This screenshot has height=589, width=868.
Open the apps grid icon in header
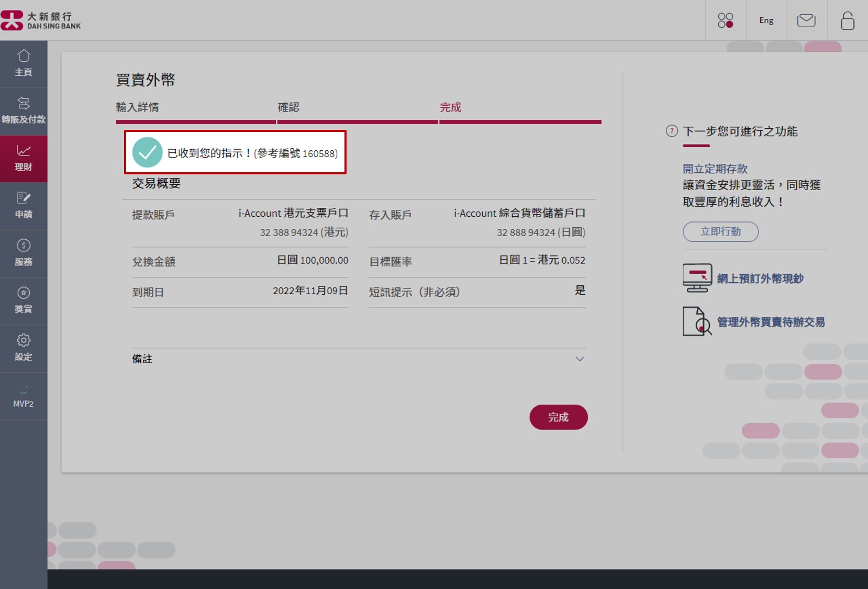pos(725,20)
